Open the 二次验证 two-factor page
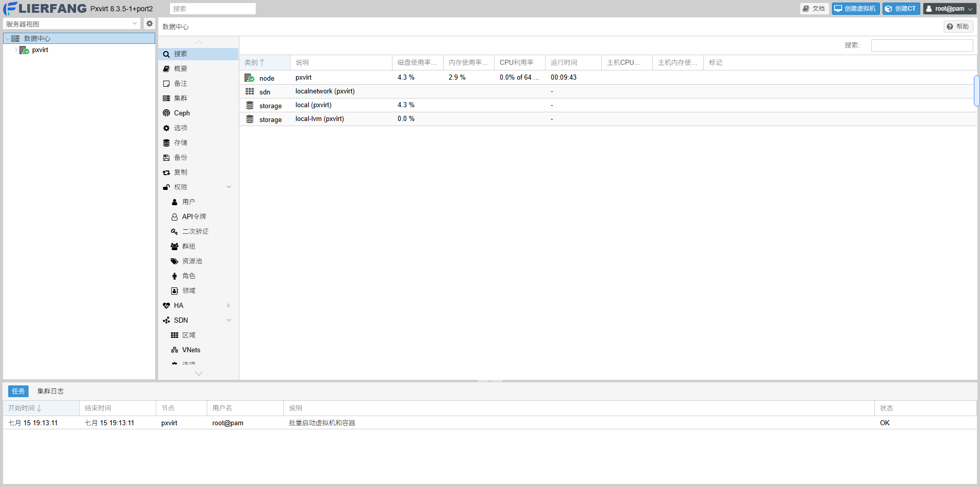 (x=195, y=231)
